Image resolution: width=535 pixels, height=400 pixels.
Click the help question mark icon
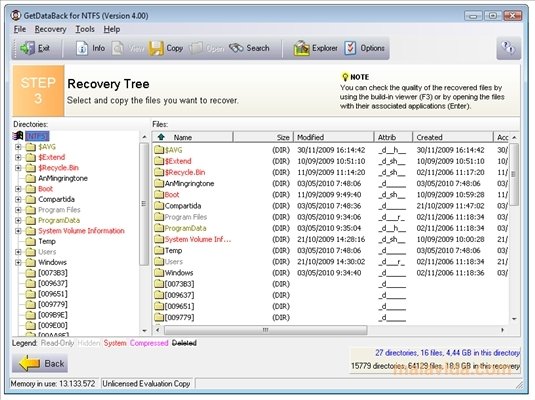click(x=508, y=48)
